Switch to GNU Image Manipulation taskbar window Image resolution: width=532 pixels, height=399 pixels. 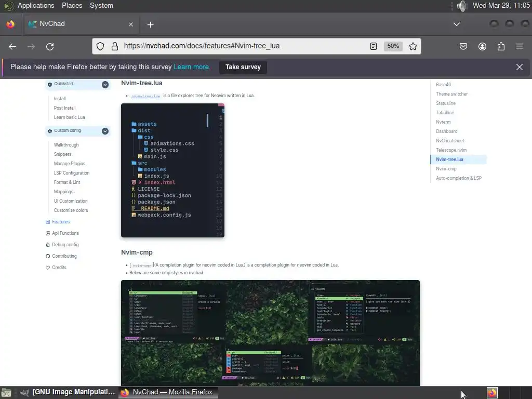coord(68,392)
